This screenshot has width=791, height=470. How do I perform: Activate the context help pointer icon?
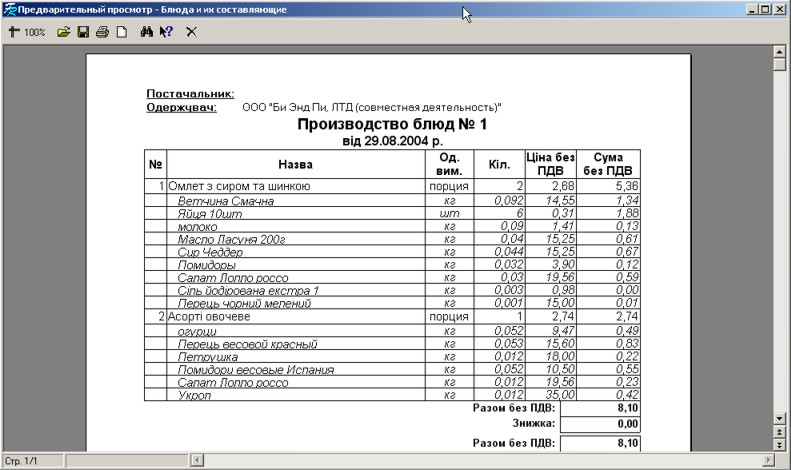click(x=166, y=32)
